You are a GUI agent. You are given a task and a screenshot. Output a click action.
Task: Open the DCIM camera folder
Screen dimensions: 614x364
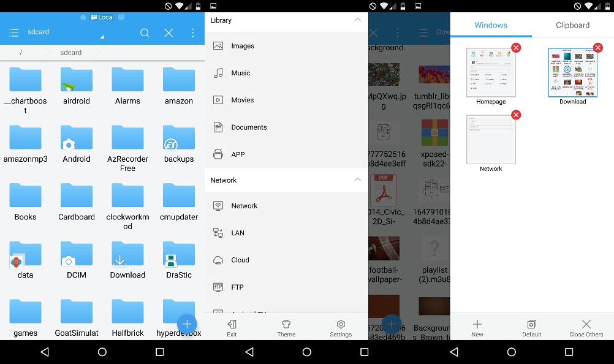pyautogui.click(x=77, y=260)
